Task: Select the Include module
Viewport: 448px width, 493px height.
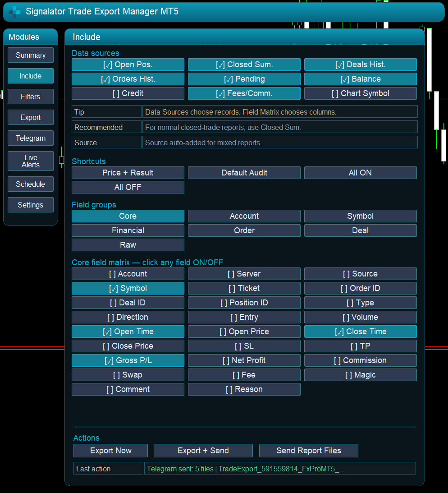Action: [31, 76]
